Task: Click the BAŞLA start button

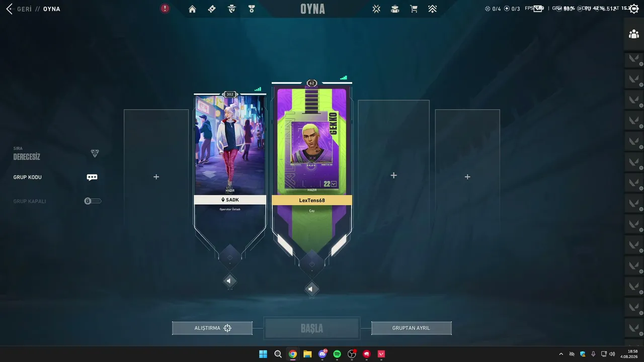Action: [x=312, y=328]
